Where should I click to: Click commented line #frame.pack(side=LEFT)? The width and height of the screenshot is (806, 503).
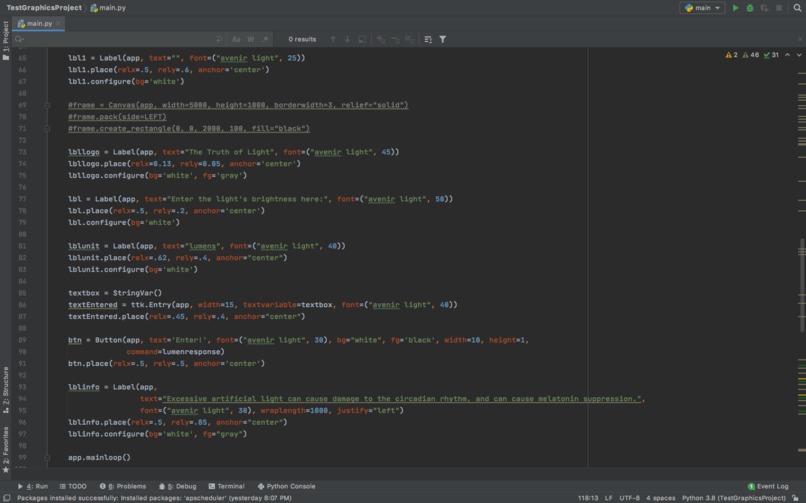(117, 117)
